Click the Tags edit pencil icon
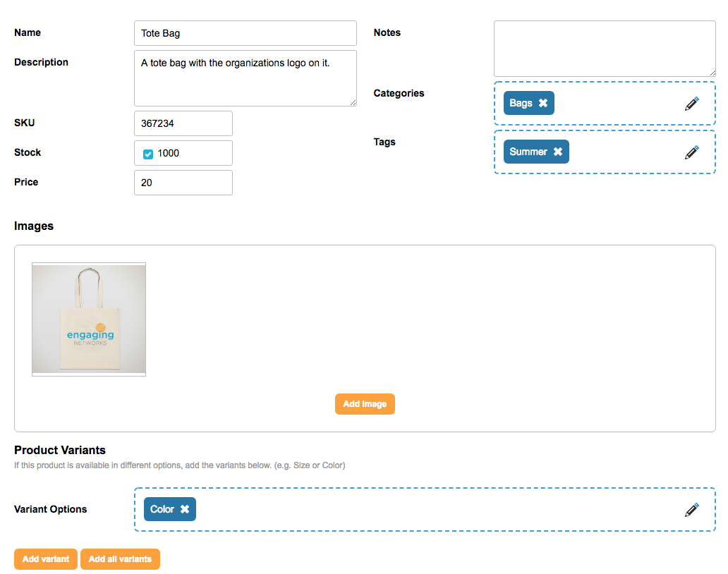Image resolution: width=728 pixels, height=574 pixels. 692,152
